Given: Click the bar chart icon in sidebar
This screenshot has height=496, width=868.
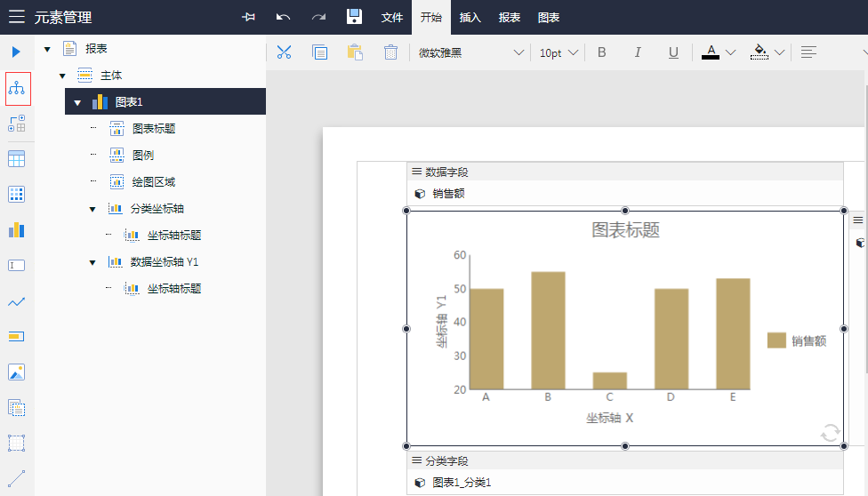Looking at the screenshot, I should (x=17, y=229).
